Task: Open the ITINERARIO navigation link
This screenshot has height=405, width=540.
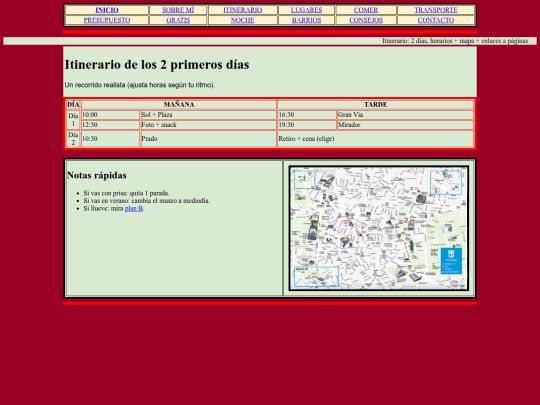Action: pyautogui.click(x=242, y=10)
